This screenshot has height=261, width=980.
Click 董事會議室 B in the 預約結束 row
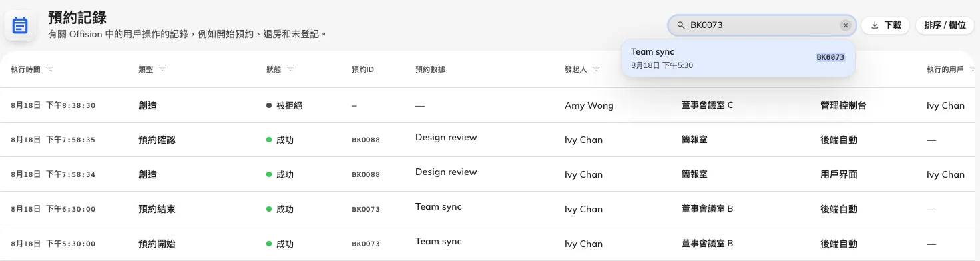[x=708, y=208]
